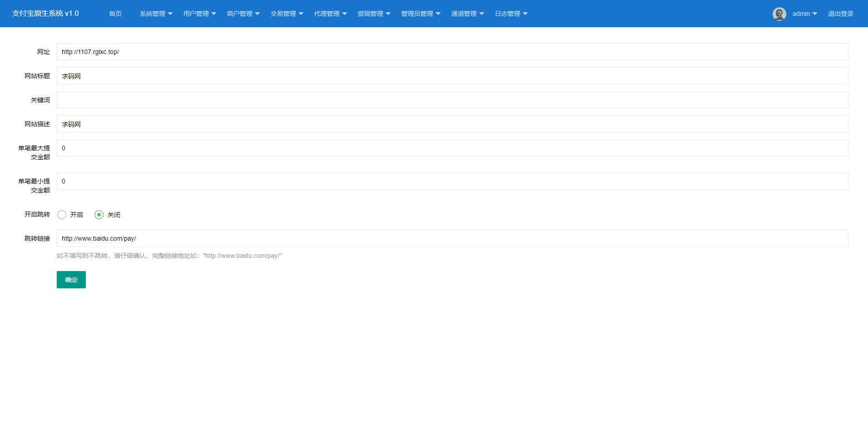This screenshot has width=868, height=425.
Task: Click the 退出登录 logout link
Action: click(x=840, y=14)
